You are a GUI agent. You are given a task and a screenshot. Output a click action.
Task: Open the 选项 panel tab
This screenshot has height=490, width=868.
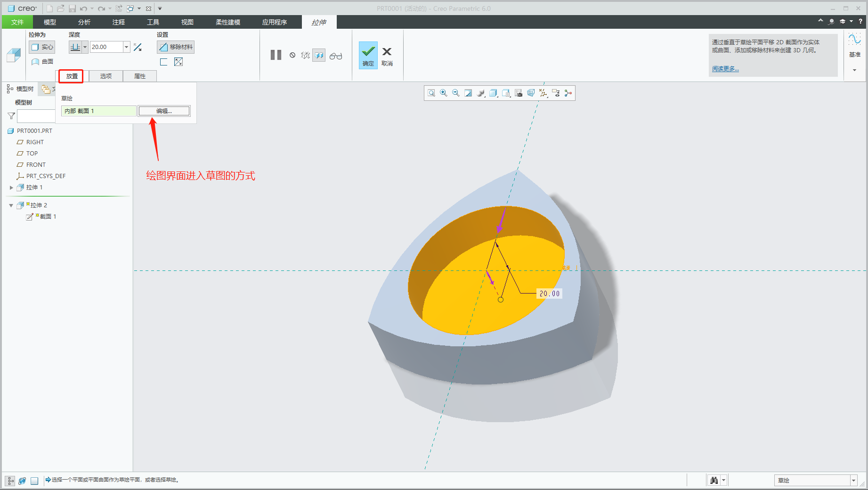(x=106, y=76)
